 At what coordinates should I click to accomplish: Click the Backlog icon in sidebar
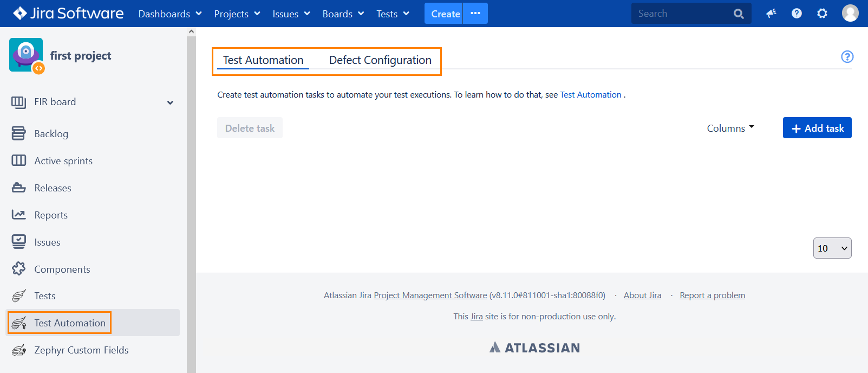(x=18, y=133)
